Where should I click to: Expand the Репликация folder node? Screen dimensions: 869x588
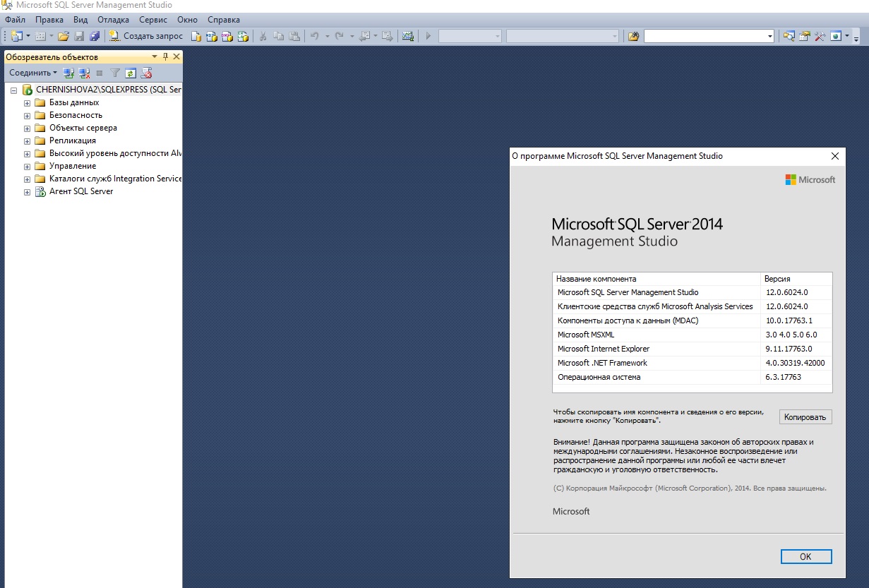(x=28, y=141)
